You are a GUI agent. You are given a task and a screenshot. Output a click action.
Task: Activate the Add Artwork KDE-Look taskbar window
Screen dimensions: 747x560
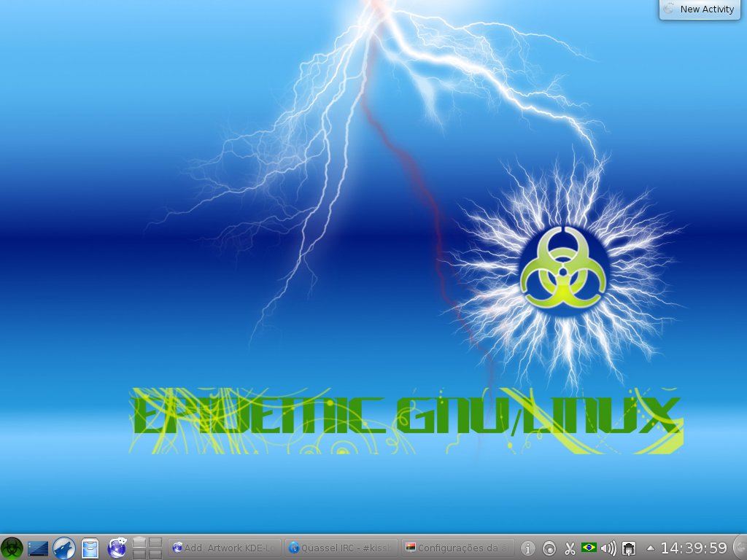[x=225, y=548]
